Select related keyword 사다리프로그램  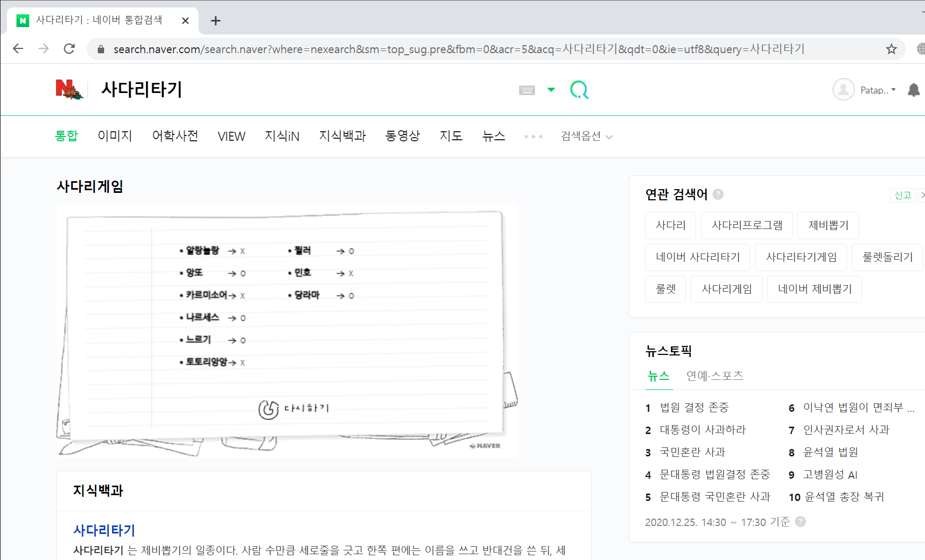click(747, 225)
